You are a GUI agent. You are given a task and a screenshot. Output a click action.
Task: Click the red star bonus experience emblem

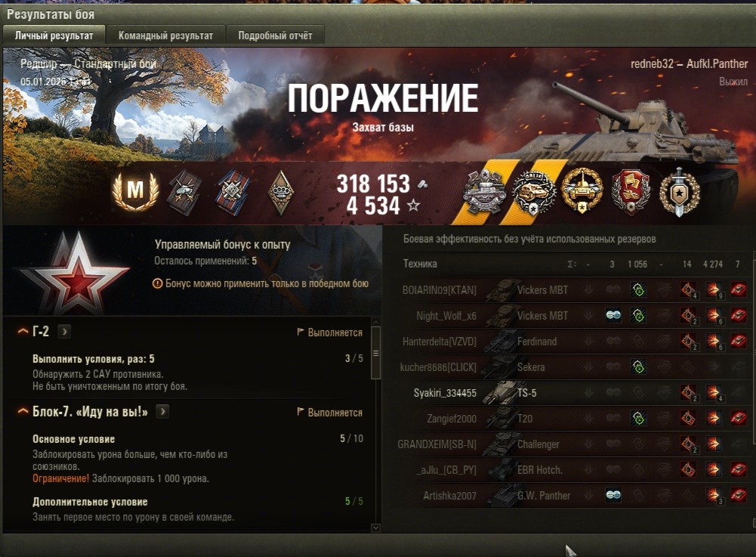(75, 274)
